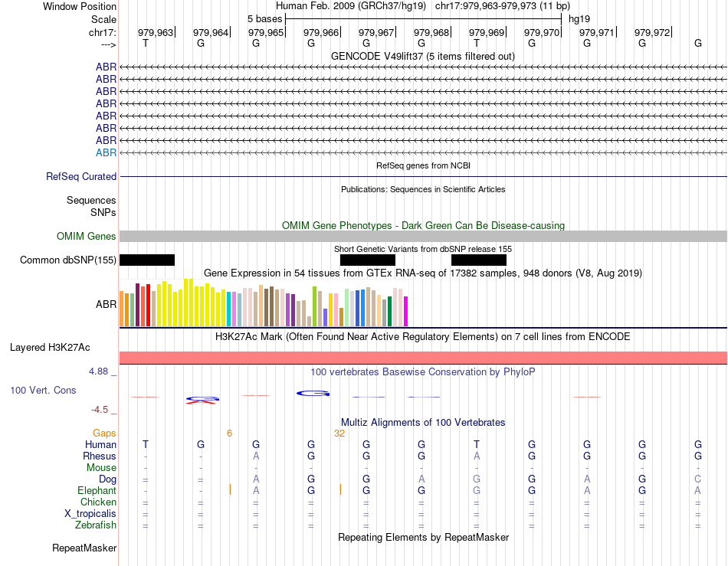Viewport: 728px width, 566px height.
Task: Select the dbSNP variant block under 979,967
Action: [368, 260]
